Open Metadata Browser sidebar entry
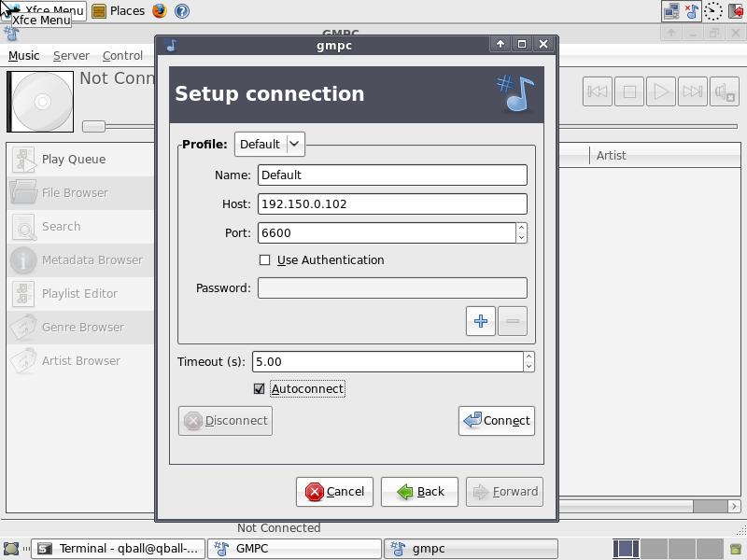This screenshot has width=747, height=560. coord(80,260)
